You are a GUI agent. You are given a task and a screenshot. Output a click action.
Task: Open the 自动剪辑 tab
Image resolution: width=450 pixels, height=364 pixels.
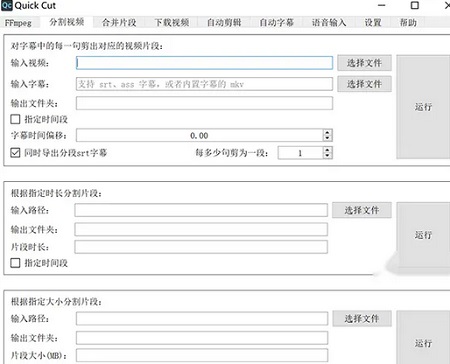[224, 23]
